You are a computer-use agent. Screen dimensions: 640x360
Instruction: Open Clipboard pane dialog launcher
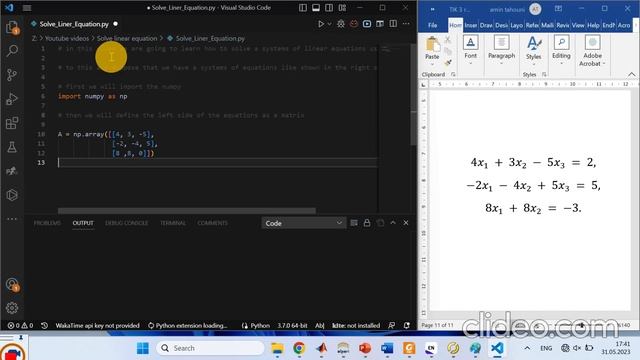point(453,74)
